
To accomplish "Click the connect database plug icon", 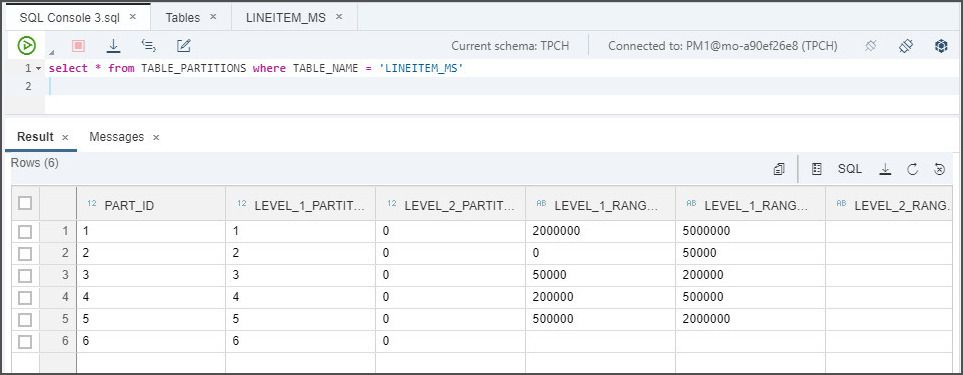I will pos(906,45).
